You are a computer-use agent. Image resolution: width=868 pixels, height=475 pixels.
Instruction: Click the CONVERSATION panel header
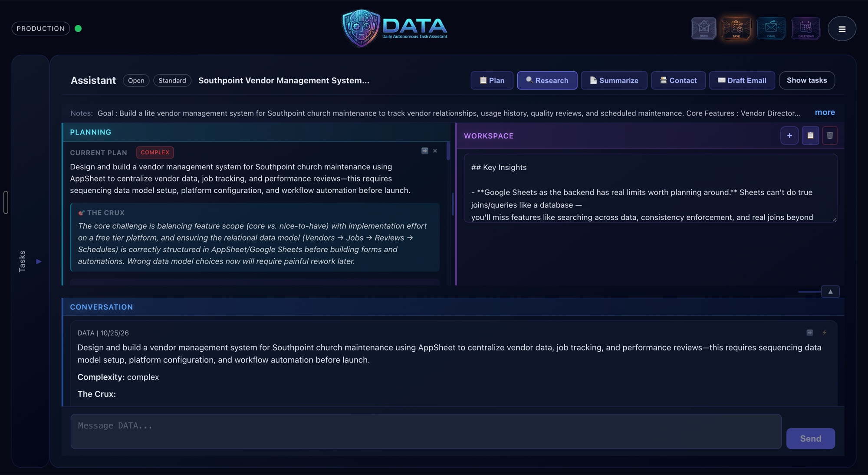pyautogui.click(x=453, y=307)
